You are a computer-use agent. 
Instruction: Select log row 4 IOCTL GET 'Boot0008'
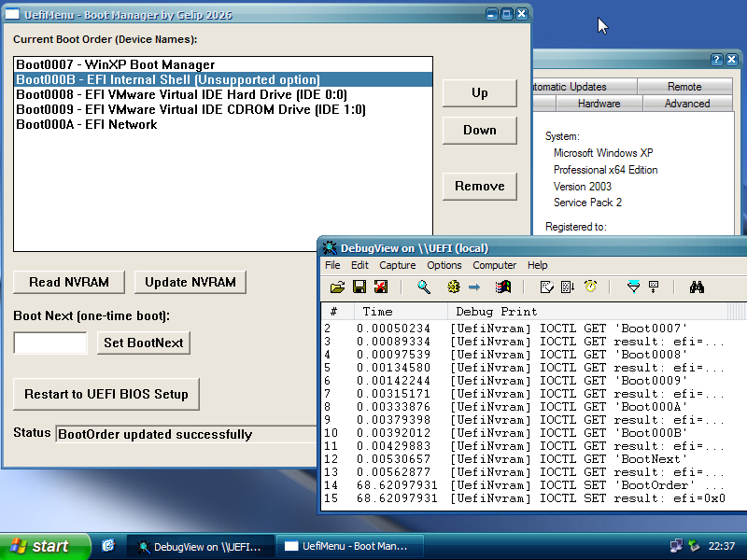(533, 355)
